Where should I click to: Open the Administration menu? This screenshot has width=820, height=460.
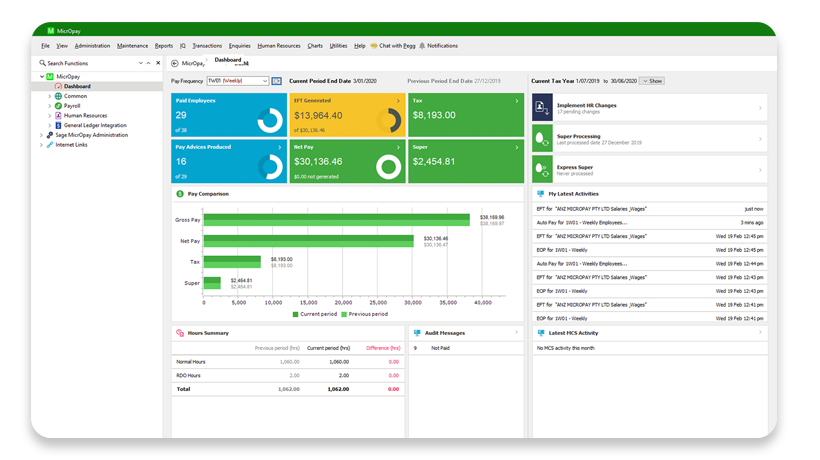[92, 46]
